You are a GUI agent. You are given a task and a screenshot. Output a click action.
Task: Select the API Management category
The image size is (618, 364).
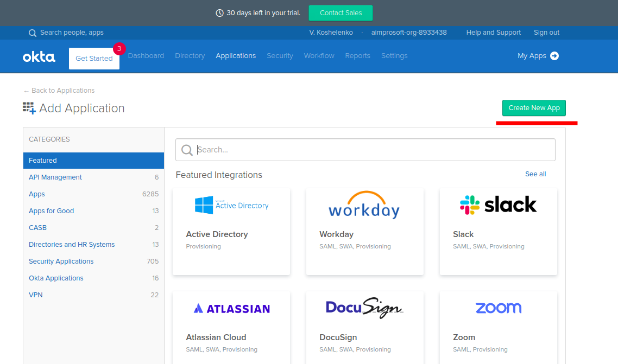pyautogui.click(x=93, y=177)
